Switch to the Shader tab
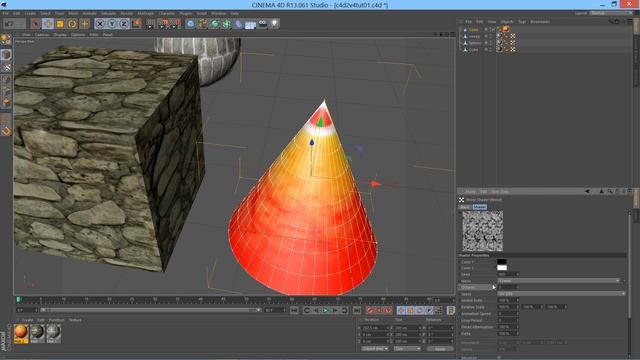The image size is (640, 360). coord(480,207)
